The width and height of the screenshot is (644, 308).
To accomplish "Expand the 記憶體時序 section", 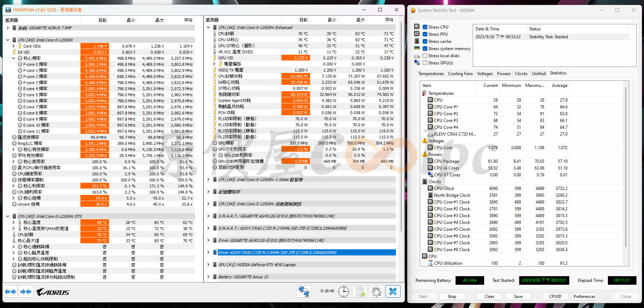I will 208,192.
